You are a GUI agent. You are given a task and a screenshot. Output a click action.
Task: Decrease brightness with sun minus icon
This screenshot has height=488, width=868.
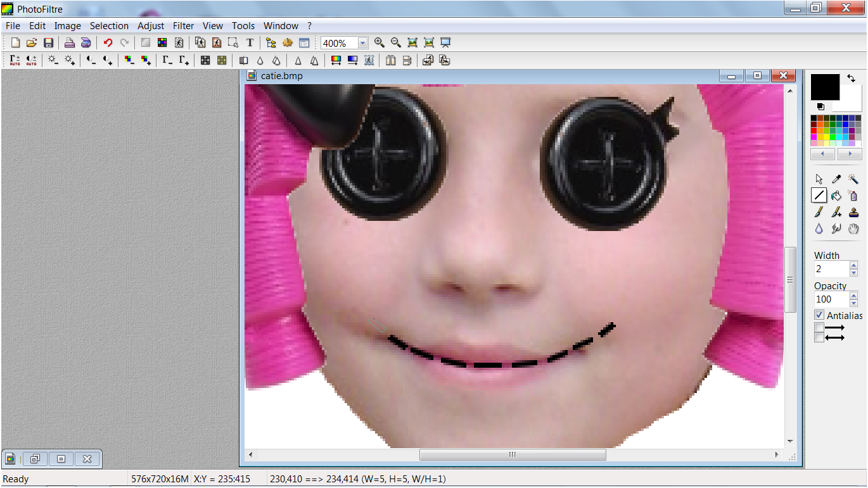coord(53,60)
